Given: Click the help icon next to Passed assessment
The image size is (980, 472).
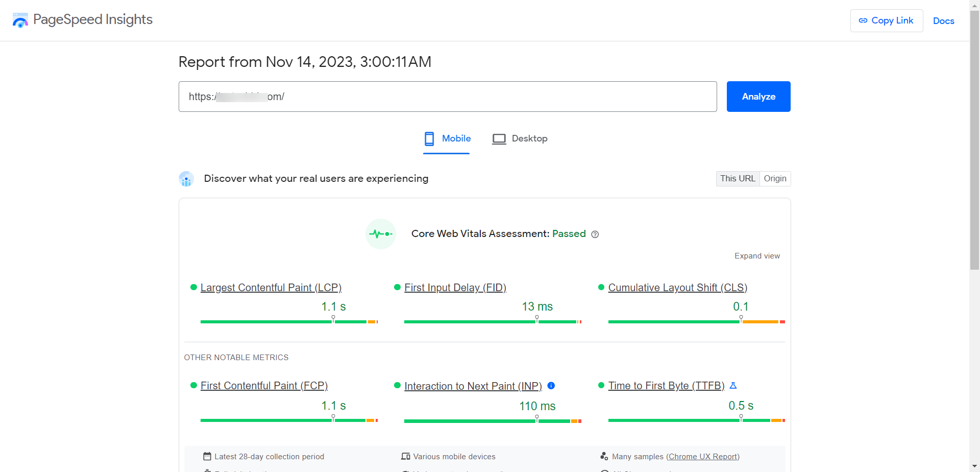Looking at the screenshot, I should 595,234.
